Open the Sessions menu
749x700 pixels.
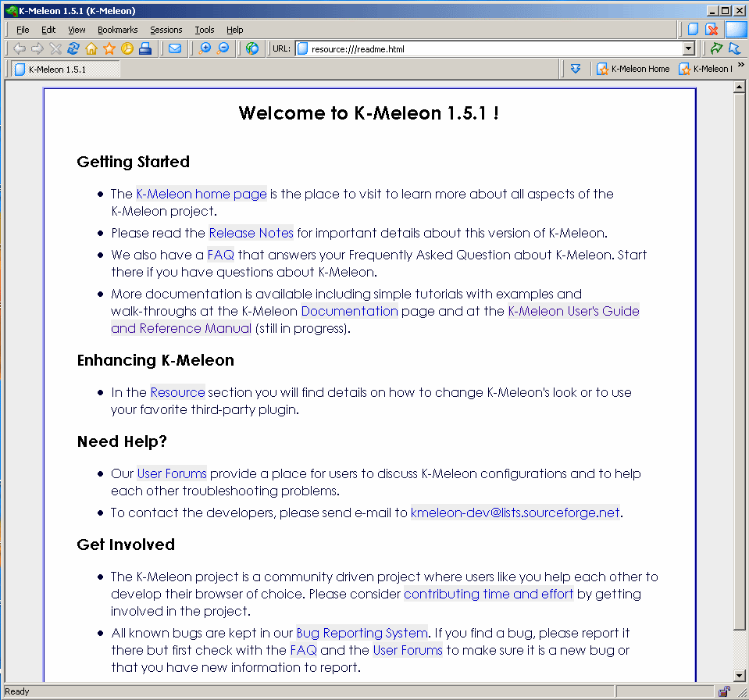pyautogui.click(x=166, y=30)
